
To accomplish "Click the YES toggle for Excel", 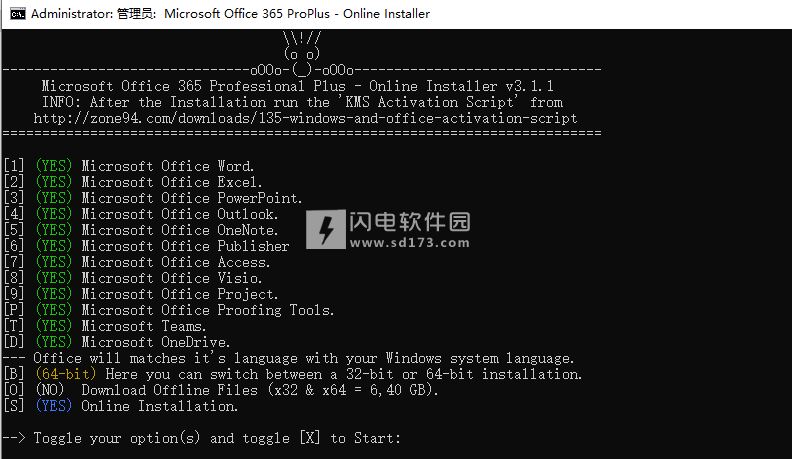I will click(x=54, y=182).
